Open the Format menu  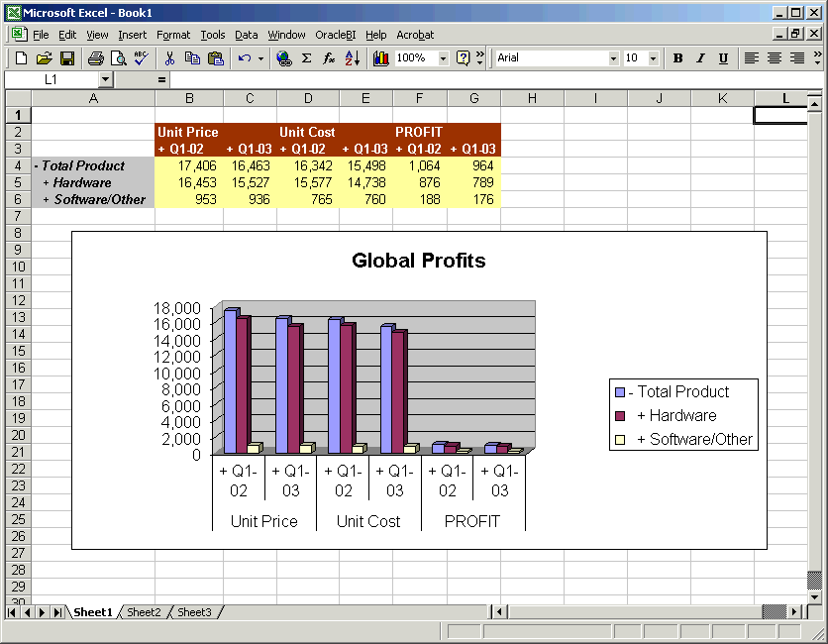173,35
